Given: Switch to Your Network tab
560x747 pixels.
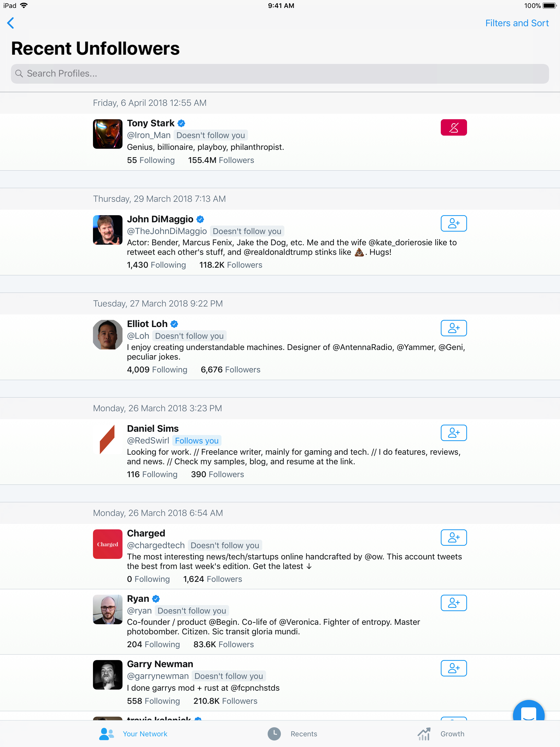Looking at the screenshot, I should [x=133, y=734].
